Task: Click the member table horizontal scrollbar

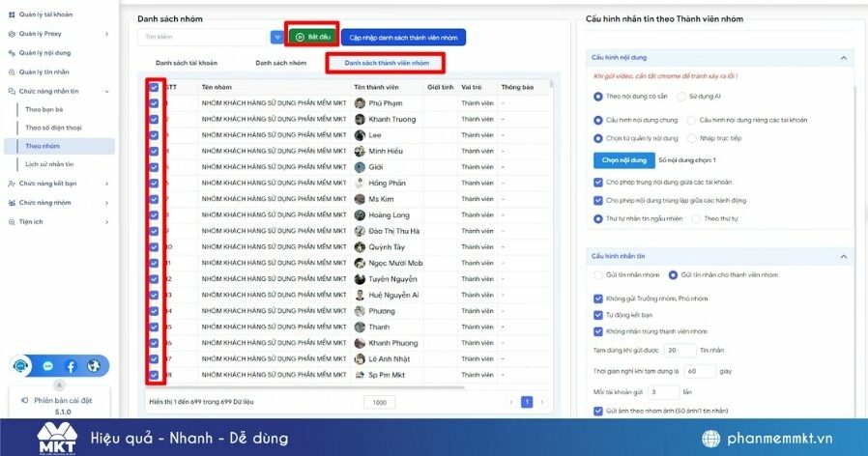Action: point(307,387)
